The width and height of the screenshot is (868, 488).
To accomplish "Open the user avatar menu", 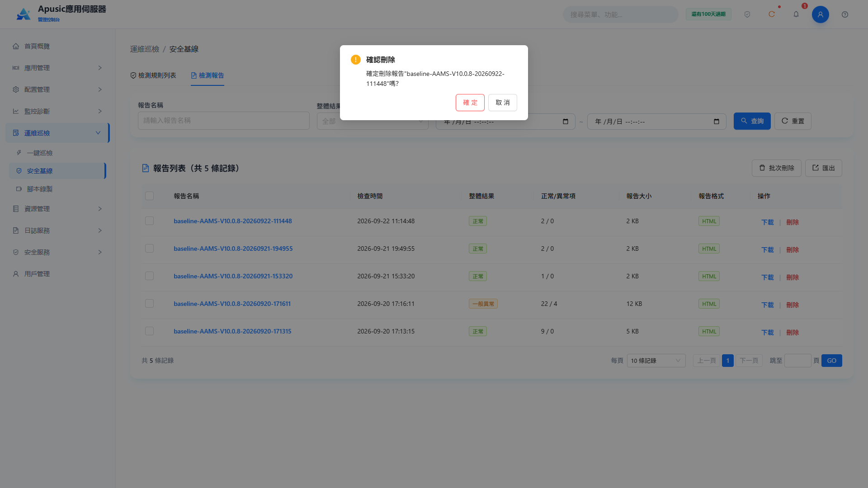I will [821, 14].
